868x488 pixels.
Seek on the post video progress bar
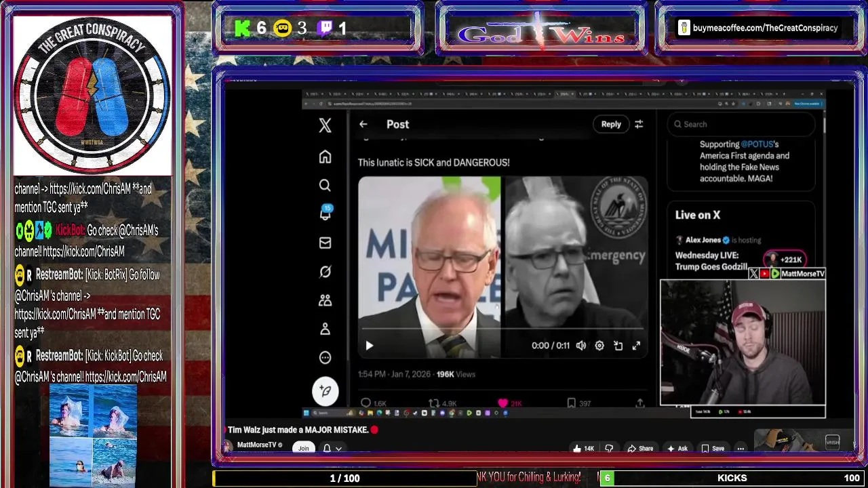pyautogui.click(x=502, y=329)
